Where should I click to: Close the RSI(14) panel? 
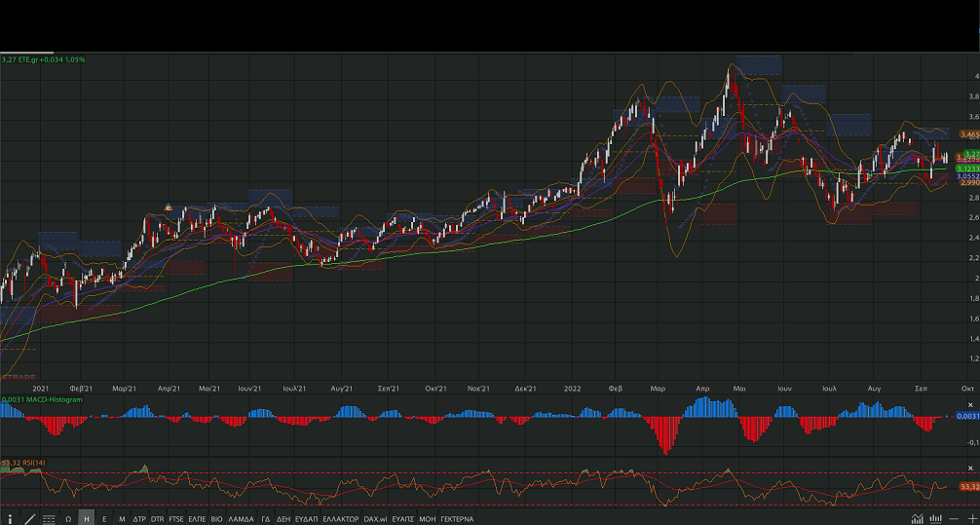[970, 468]
